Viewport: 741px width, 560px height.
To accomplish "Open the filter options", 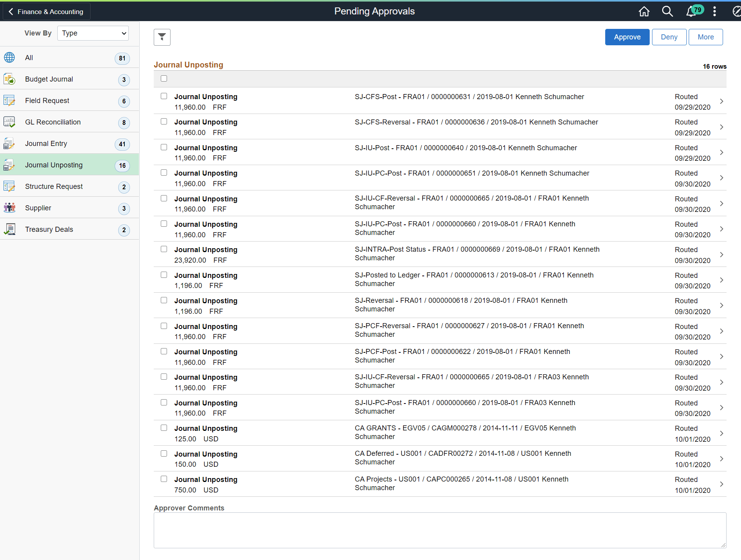I will pos(162,37).
